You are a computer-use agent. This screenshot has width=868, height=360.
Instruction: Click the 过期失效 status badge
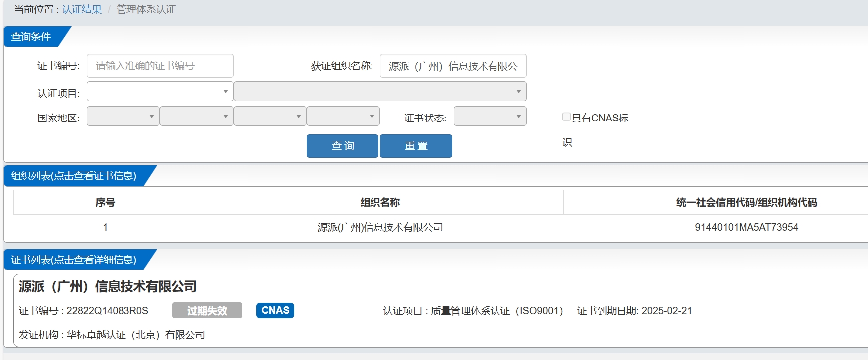click(x=207, y=310)
